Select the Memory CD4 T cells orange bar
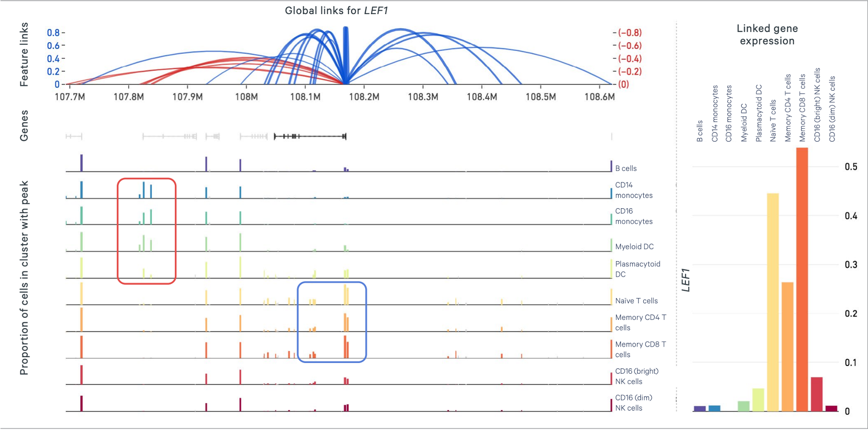This screenshot has width=868, height=430. coord(787,347)
